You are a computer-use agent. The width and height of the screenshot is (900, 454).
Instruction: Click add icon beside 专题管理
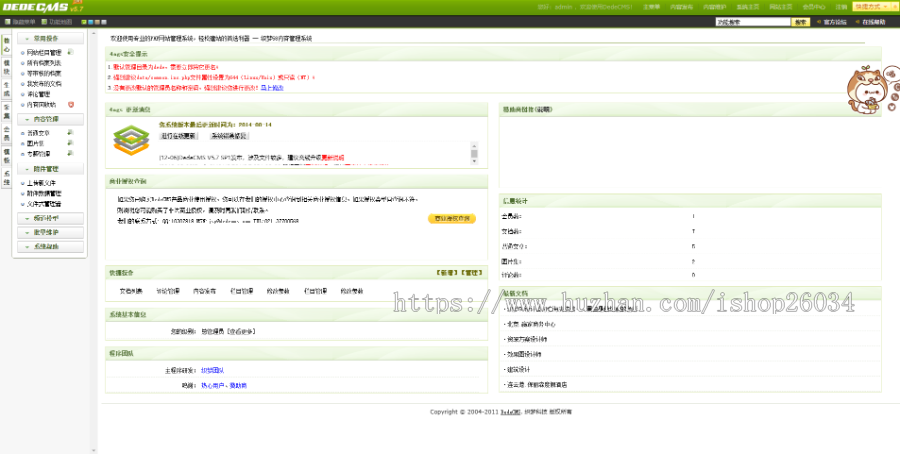pyautogui.click(x=70, y=153)
